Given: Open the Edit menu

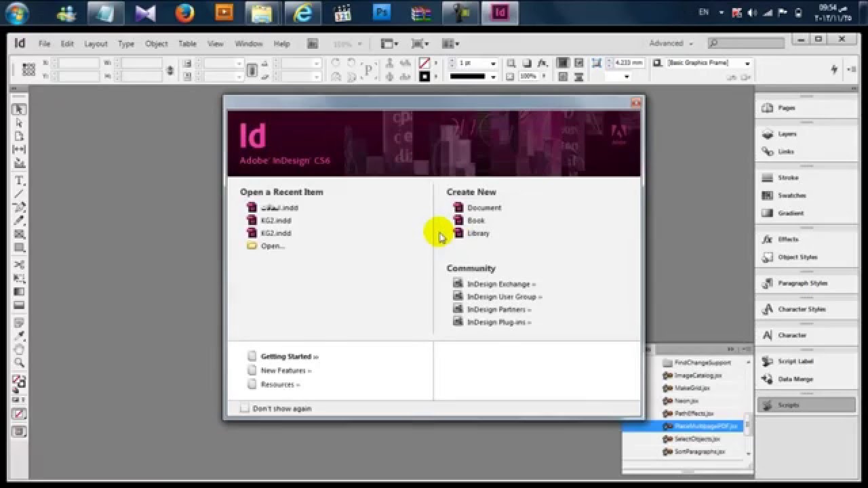Looking at the screenshot, I should [67, 43].
